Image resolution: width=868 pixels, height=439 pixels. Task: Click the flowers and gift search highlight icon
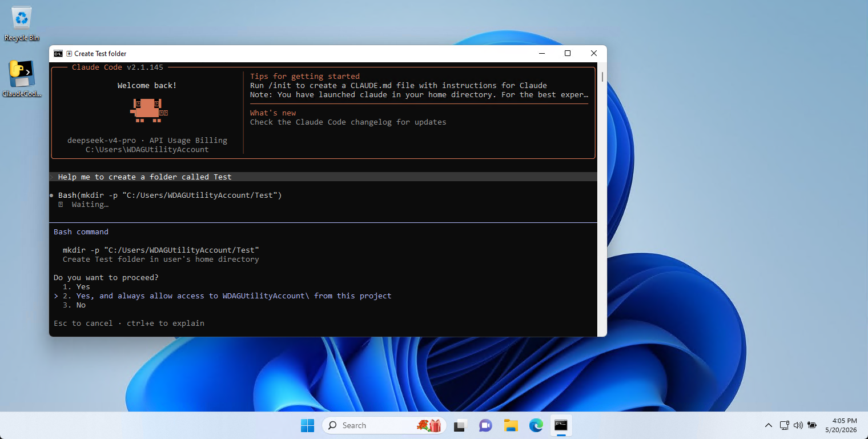coord(429,425)
